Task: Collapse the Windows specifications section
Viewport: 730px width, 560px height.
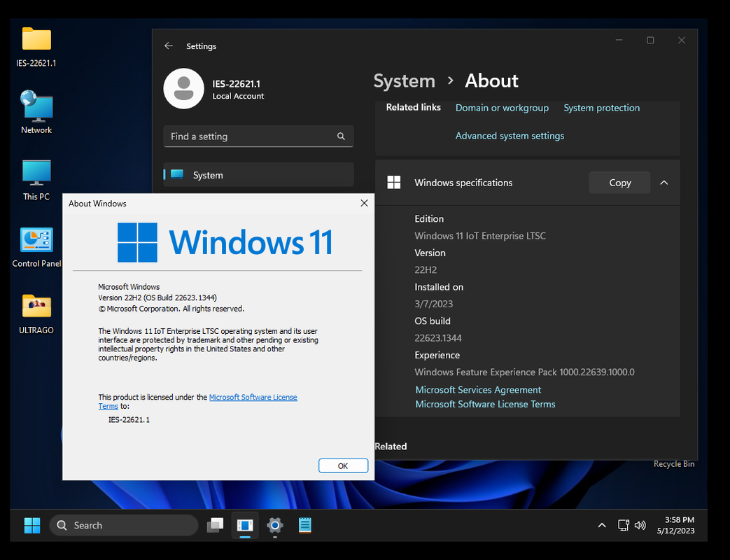Action: click(x=664, y=183)
